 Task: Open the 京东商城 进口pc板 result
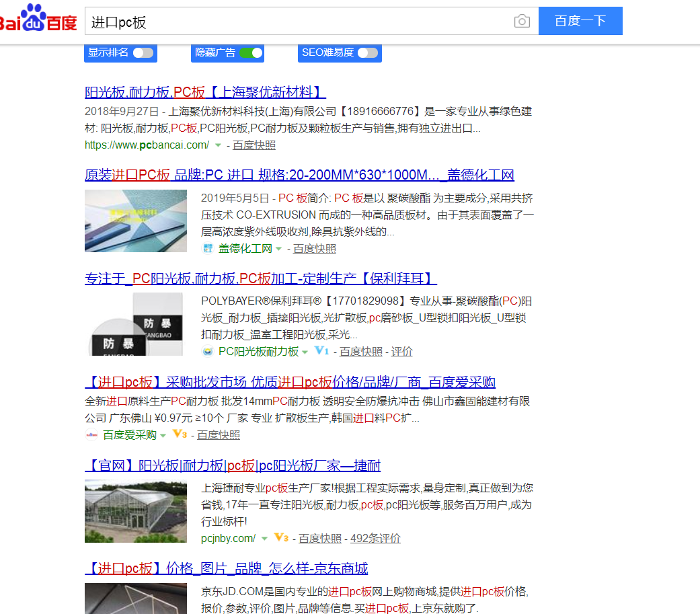coord(227,568)
